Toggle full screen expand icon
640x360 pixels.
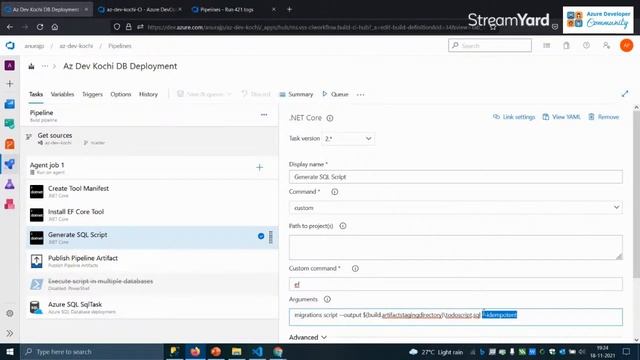[x=625, y=94]
